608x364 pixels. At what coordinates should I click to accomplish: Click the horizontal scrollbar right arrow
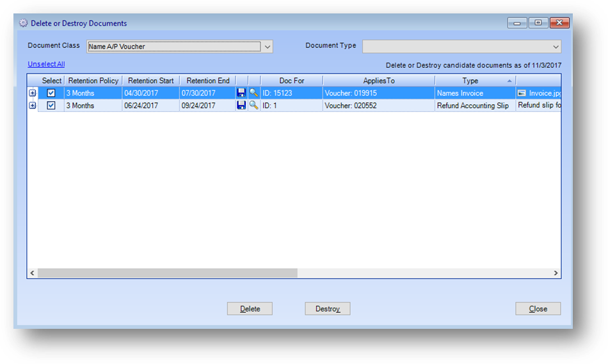tap(556, 273)
